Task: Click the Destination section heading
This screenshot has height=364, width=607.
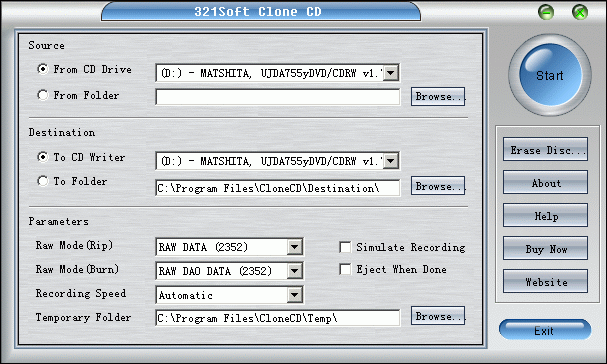Action: pos(62,132)
